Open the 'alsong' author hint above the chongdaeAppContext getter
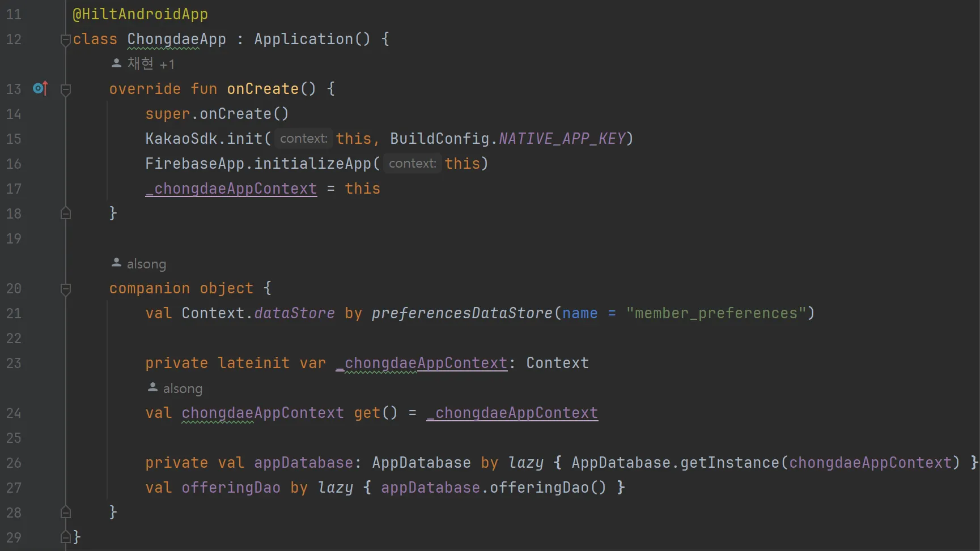980x551 pixels. coord(175,388)
